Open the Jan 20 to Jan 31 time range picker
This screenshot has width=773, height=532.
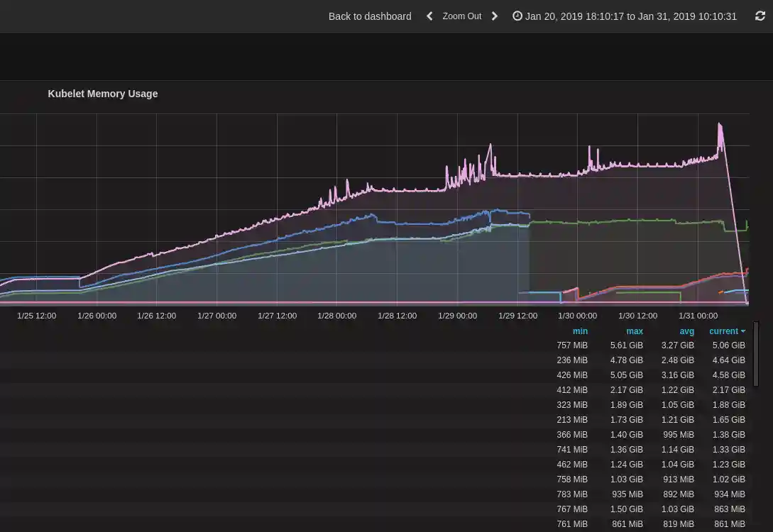pos(630,16)
